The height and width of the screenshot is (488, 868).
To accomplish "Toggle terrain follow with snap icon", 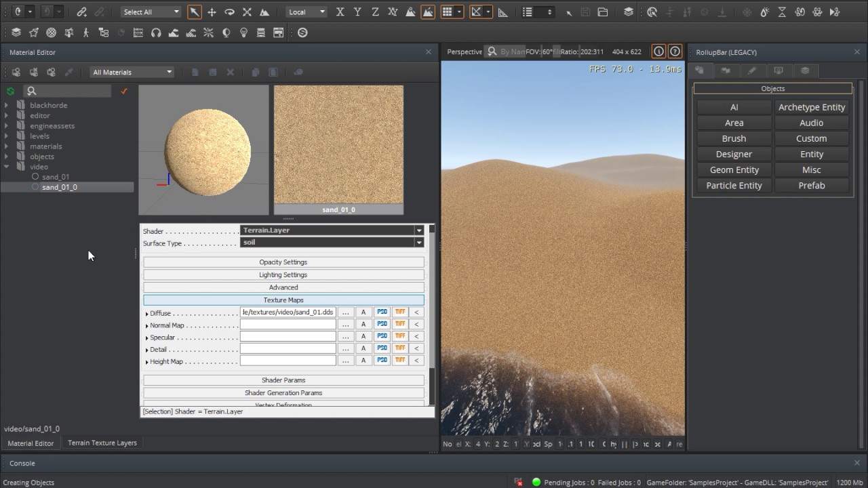I will (428, 12).
